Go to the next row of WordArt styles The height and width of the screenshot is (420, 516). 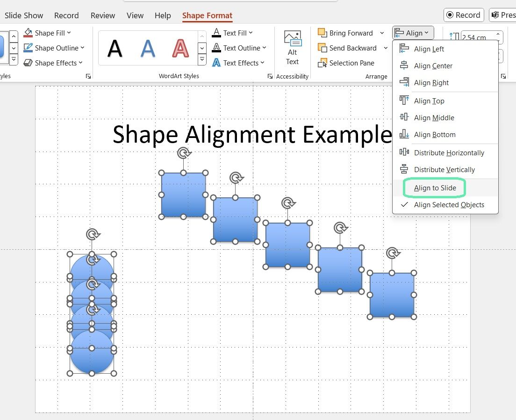(x=202, y=48)
